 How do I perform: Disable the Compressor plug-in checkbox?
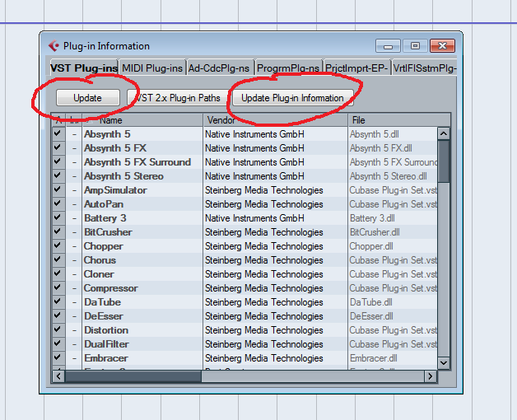(x=58, y=287)
